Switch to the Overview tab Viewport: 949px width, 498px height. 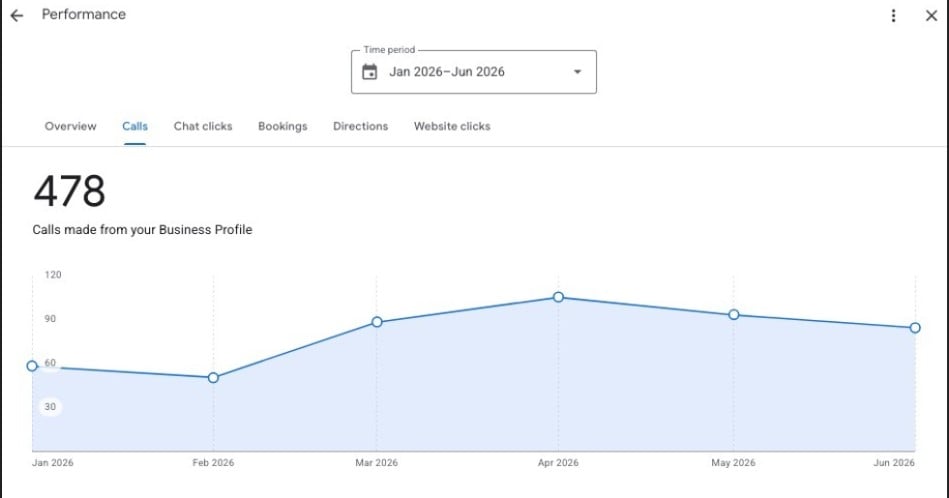pyautogui.click(x=70, y=126)
